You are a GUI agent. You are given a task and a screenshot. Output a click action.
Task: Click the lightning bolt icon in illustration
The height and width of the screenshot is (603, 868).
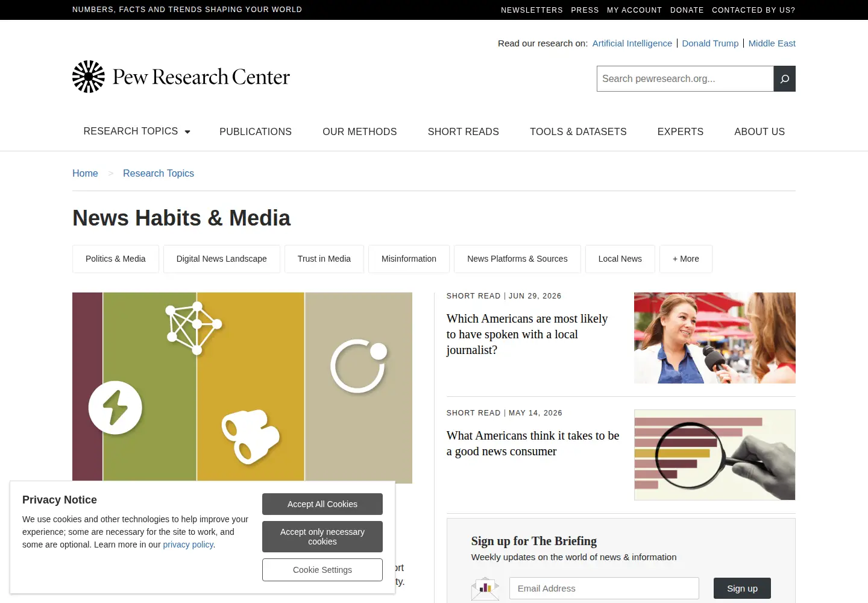115,408
